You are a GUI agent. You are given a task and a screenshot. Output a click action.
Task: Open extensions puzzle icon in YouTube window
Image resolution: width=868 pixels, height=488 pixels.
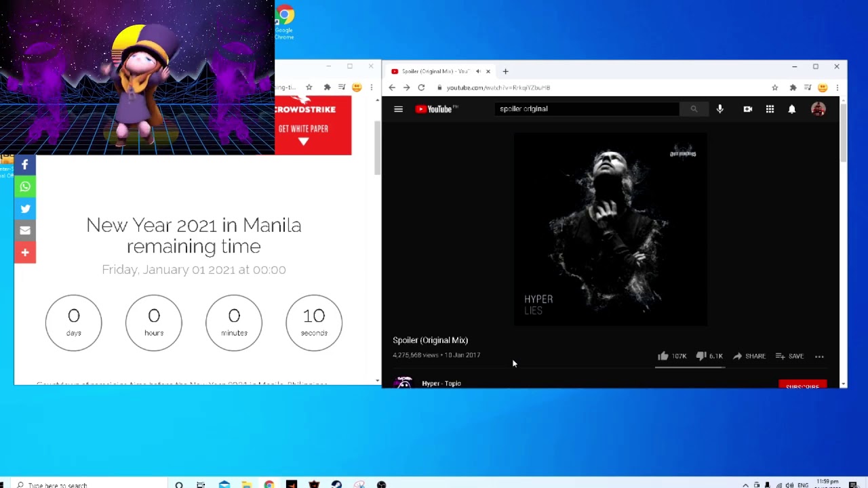(x=793, y=87)
